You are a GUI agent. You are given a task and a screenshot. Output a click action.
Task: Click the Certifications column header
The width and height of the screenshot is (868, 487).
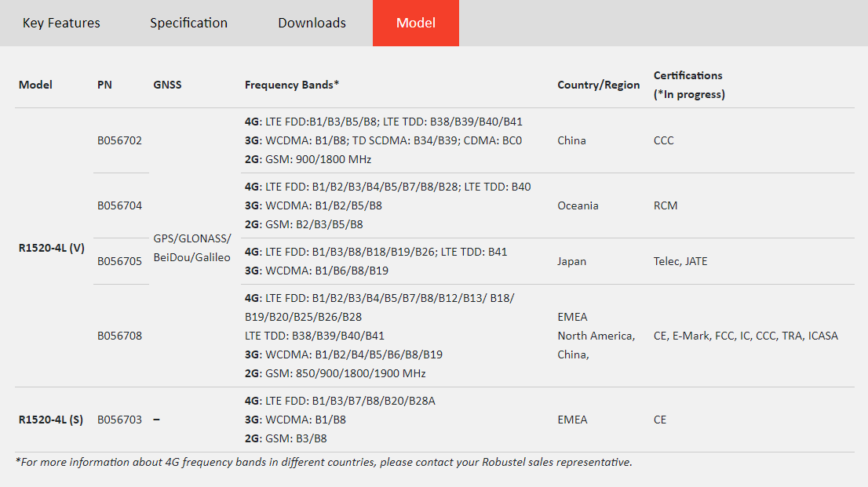pyautogui.click(x=688, y=85)
